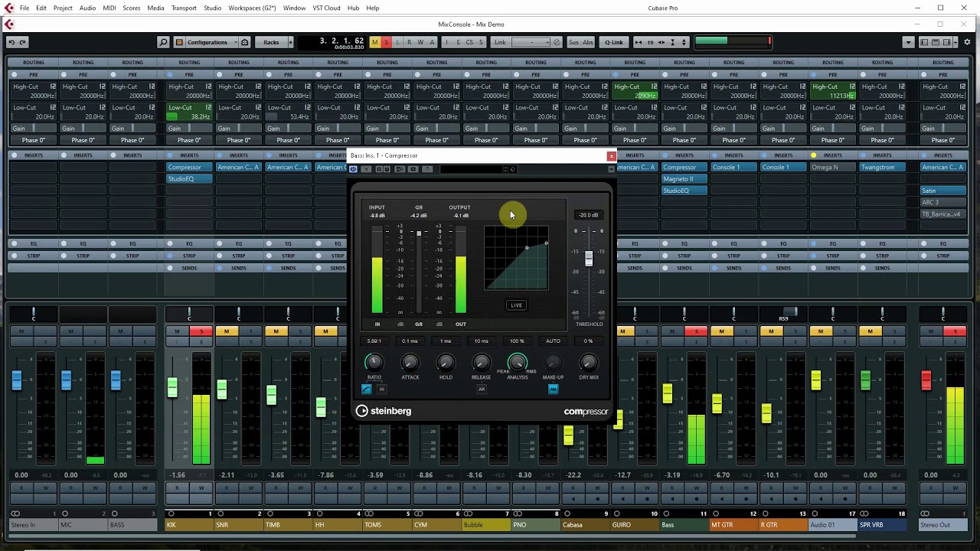
Task: Open the VST Cloud menu
Action: pos(327,8)
